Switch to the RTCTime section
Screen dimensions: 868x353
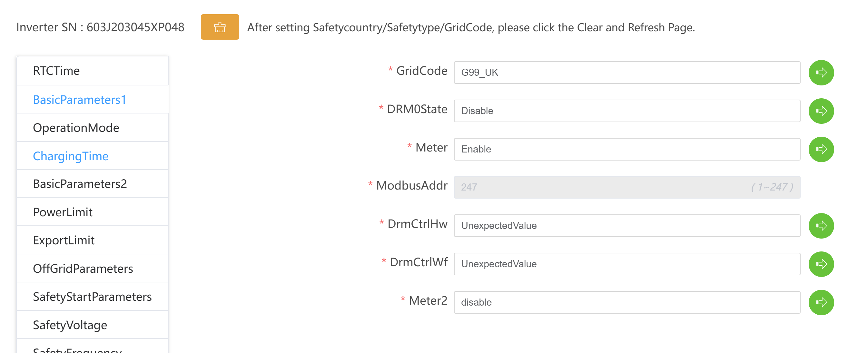point(57,71)
